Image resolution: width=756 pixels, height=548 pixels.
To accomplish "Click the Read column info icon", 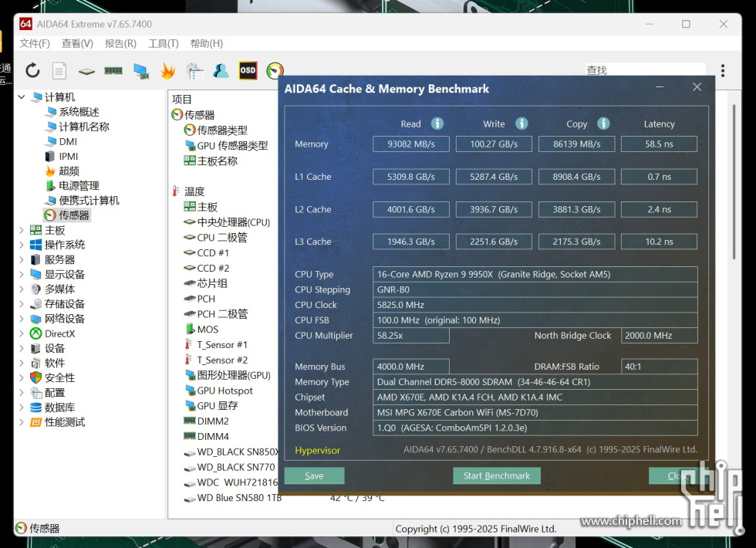I will 437,123.
